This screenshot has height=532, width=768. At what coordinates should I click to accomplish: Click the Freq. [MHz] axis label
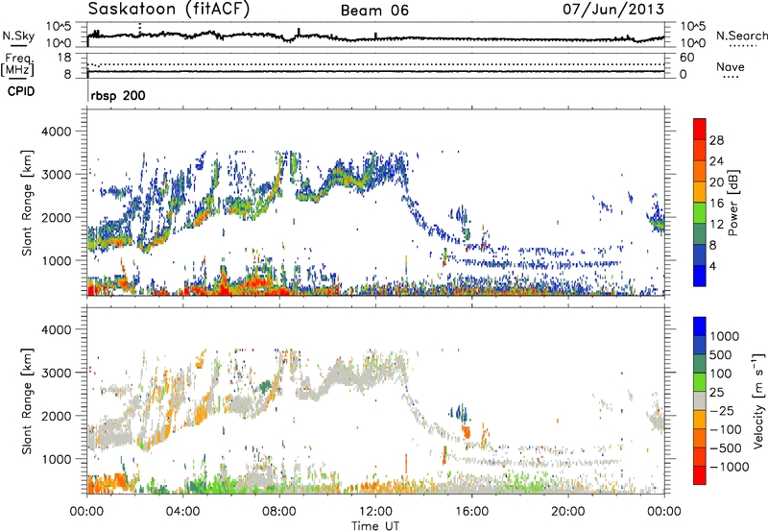[18, 65]
